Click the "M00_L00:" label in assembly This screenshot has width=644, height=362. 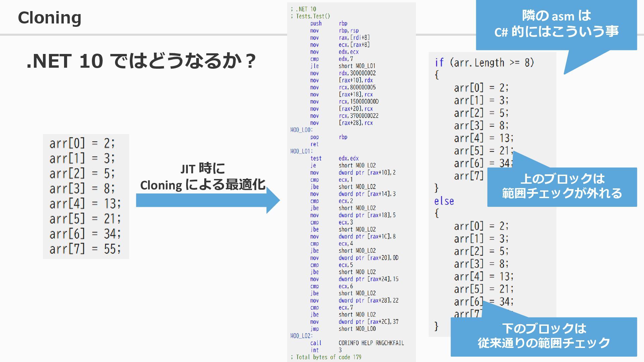(x=301, y=130)
